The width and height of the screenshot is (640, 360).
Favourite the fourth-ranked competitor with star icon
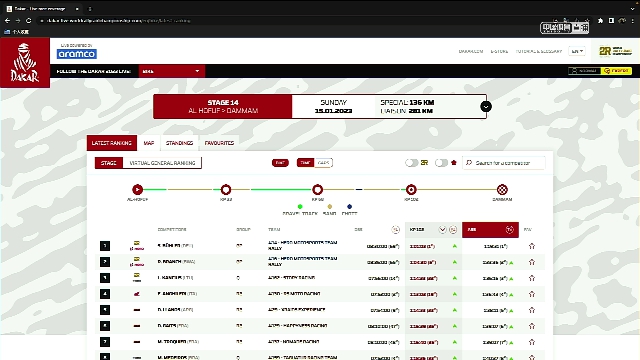pos(531,294)
